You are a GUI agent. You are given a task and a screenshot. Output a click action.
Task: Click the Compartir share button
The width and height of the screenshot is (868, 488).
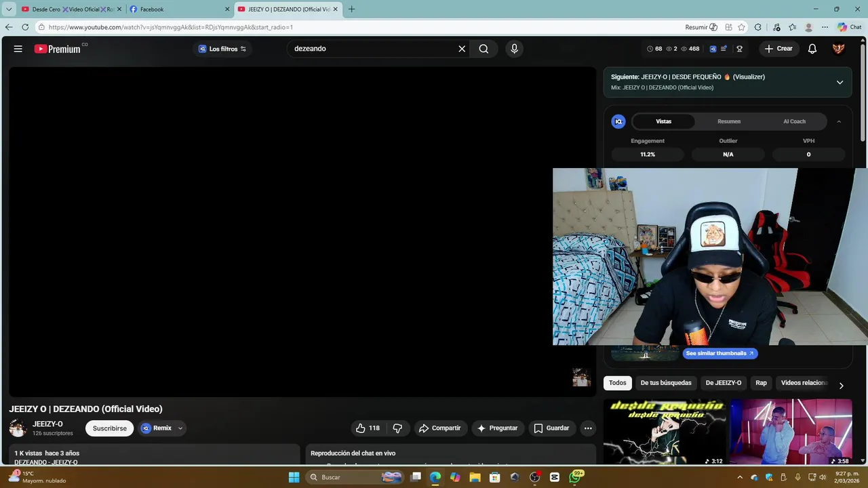click(x=439, y=428)
